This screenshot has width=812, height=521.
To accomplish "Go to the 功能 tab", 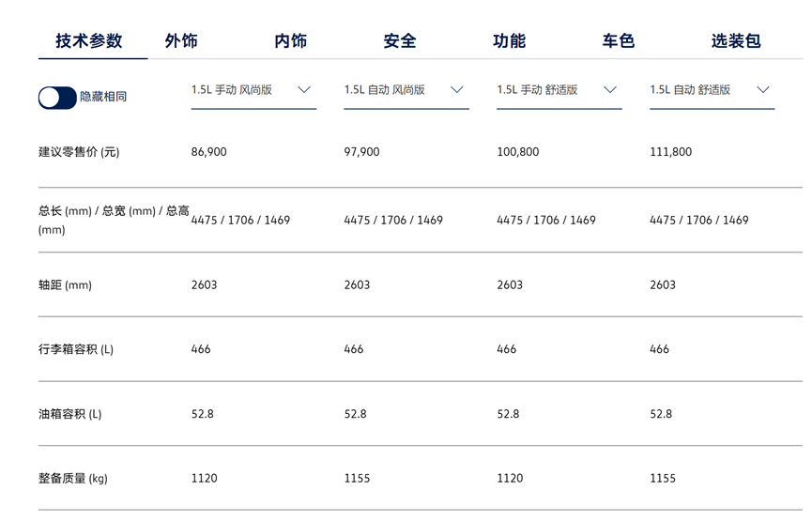I will pos(509,41).
